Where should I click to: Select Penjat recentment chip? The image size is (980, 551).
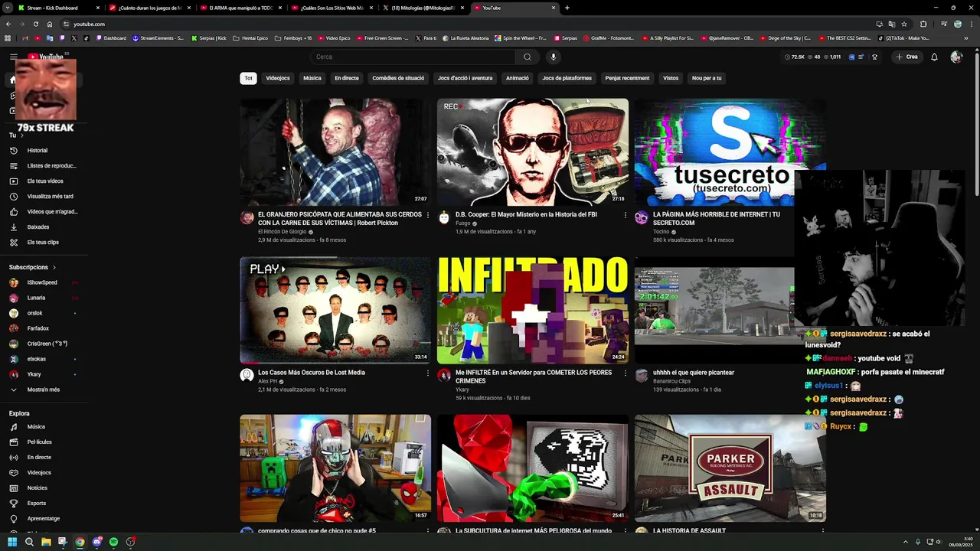pos(627,78)
